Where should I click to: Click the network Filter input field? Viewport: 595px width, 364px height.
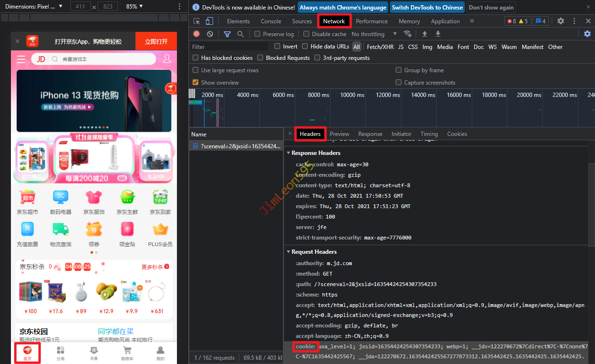[229, 47]
